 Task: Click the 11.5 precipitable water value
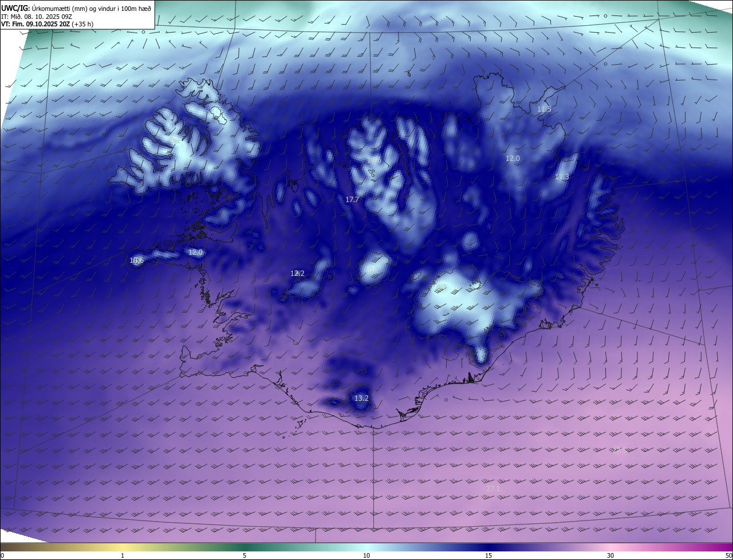coord(544,109)
